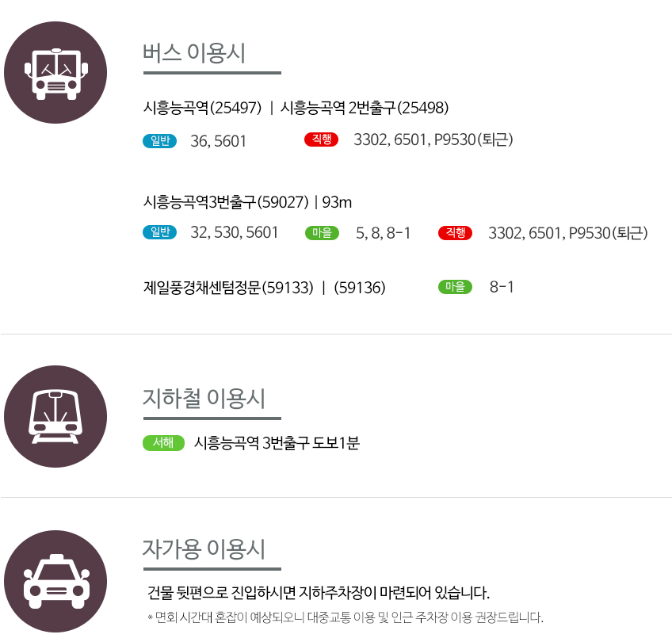Viewport: 672px width, 642px height.
Task: Click the bus icon circle
Action: pyautogui.click(x=55, y=72)
